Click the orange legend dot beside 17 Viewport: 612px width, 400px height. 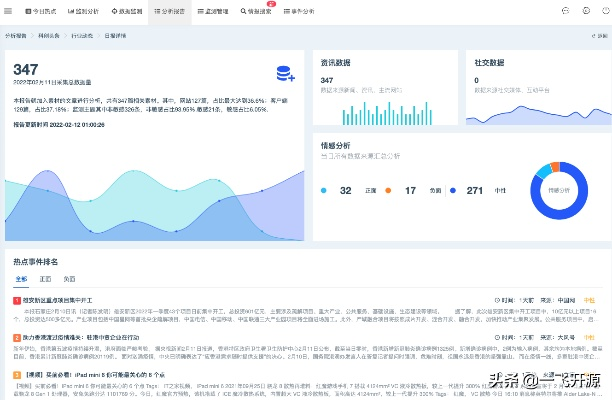(x=388, y=190)
